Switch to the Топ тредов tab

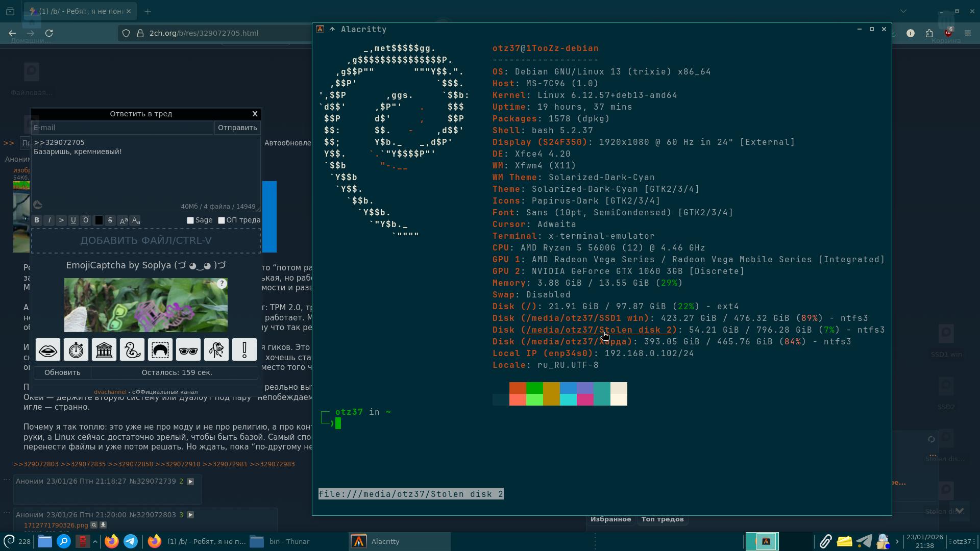point(662,519)
